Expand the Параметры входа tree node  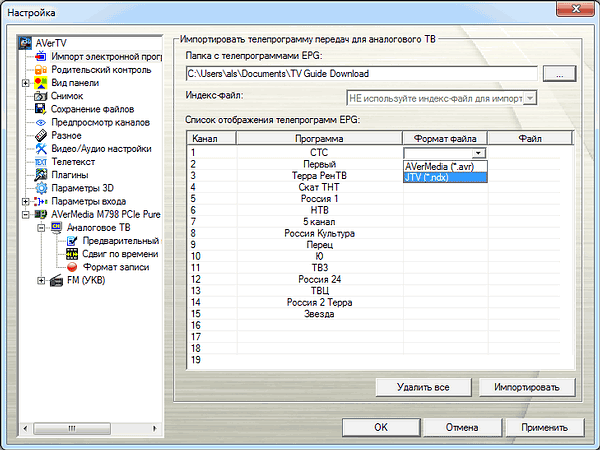(25, 201)
